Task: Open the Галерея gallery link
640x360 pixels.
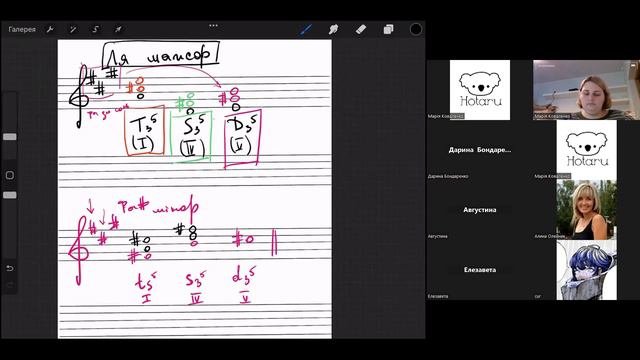Action: [22, 29]
